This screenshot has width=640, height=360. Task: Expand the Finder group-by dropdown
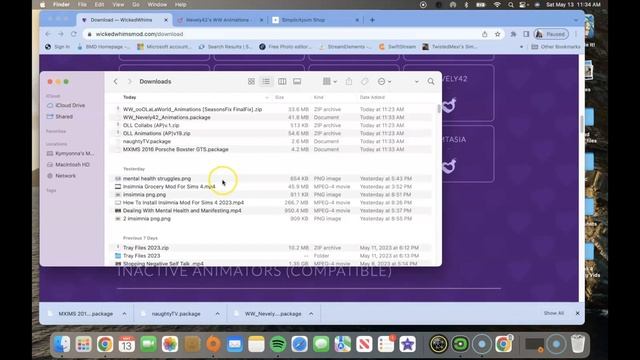pyautogui.click(x=330, y=82)
